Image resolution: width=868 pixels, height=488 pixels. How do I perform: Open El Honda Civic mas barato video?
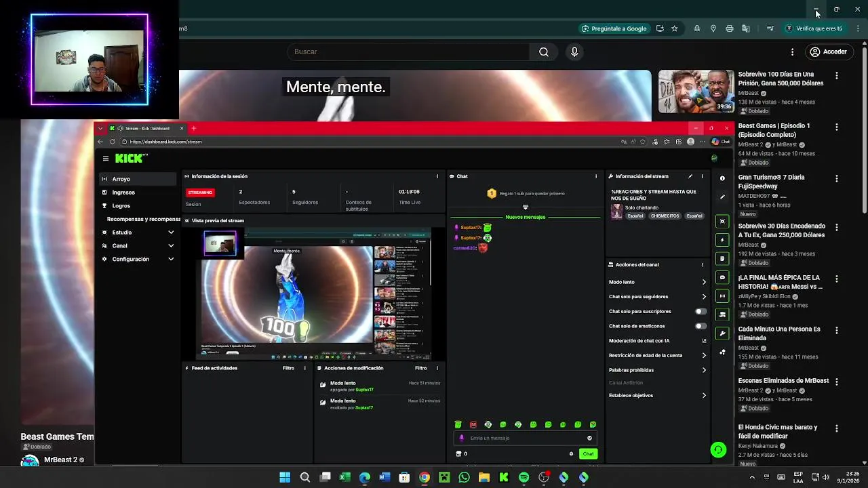pos(777,432)
